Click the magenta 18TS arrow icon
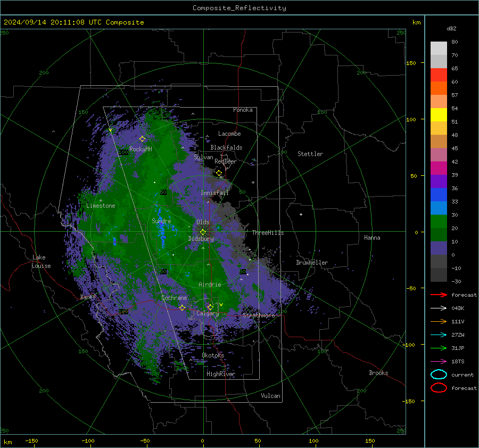The image size is (479, 448). (439, 362)
